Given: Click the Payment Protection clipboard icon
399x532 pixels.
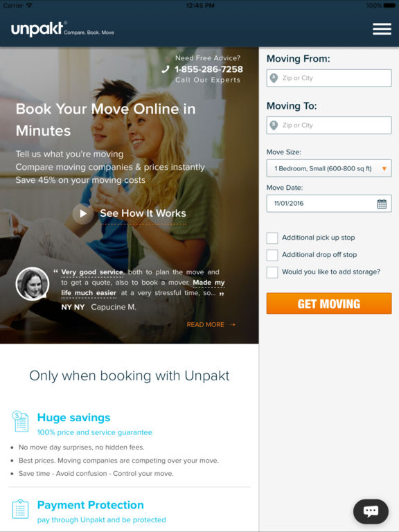Looking at the screenshot, I should point(20,509).
